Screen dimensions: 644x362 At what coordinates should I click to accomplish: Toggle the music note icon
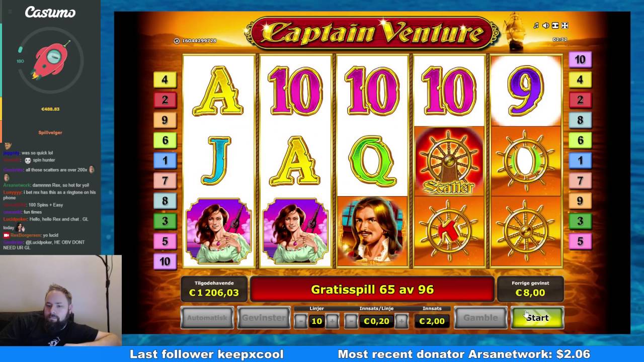(x=536, y=26)
